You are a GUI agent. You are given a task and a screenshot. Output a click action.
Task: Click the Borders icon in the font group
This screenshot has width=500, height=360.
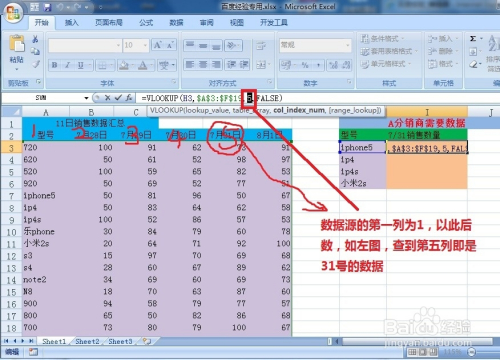[102, 65]
